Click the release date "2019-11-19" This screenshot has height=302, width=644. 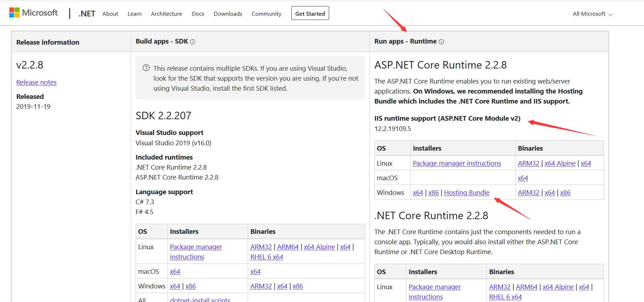[x=34, y=106]
